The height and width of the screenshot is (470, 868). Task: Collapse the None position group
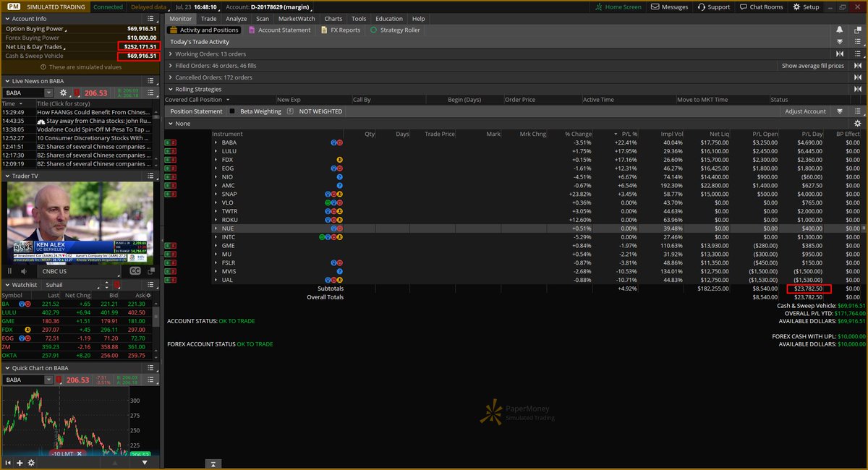171,124
